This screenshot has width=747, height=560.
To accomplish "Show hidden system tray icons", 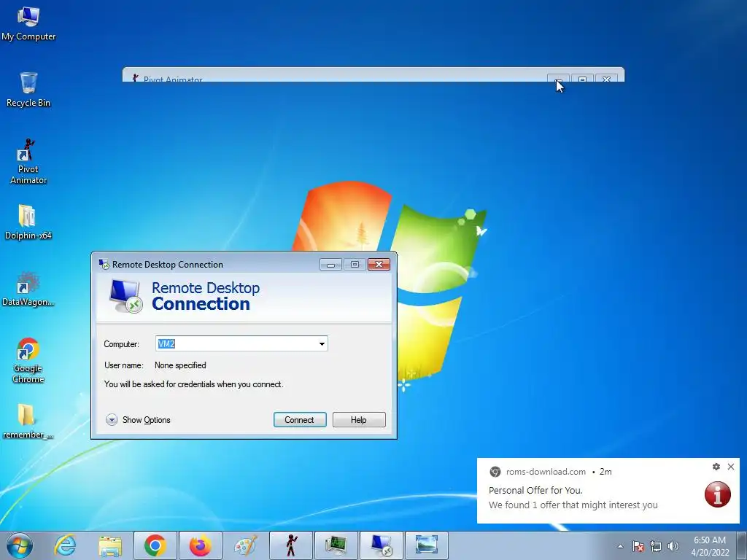I will 620,546.
